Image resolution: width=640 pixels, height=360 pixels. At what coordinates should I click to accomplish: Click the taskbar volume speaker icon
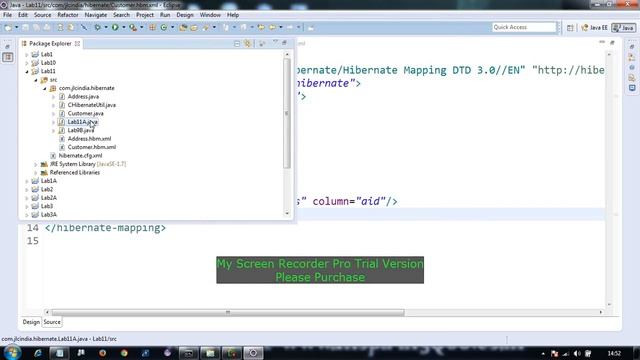[x=577, y=353]
